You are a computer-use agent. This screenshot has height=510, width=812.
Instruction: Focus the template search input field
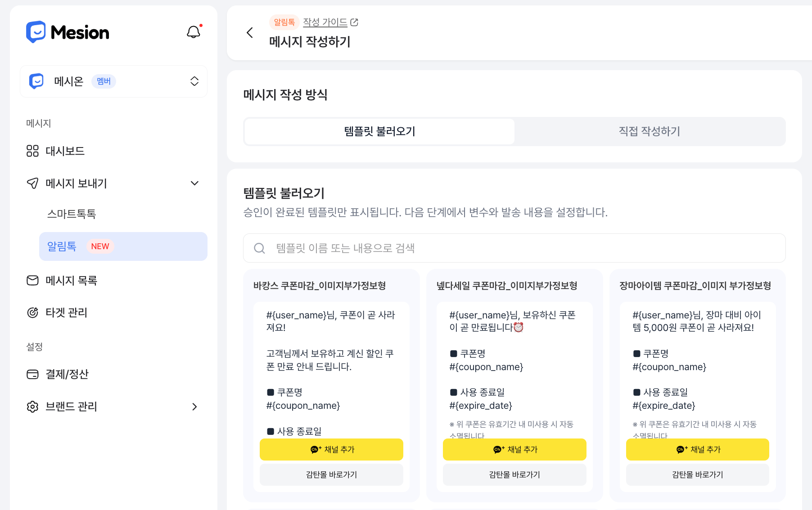pyautogui.click(x=514, y=248)
